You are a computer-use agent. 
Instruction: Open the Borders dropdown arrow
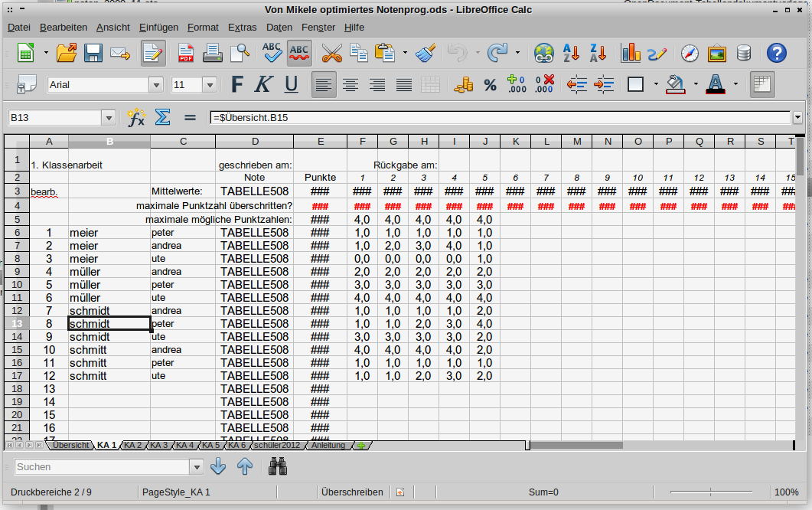click(x=656, y=84)
